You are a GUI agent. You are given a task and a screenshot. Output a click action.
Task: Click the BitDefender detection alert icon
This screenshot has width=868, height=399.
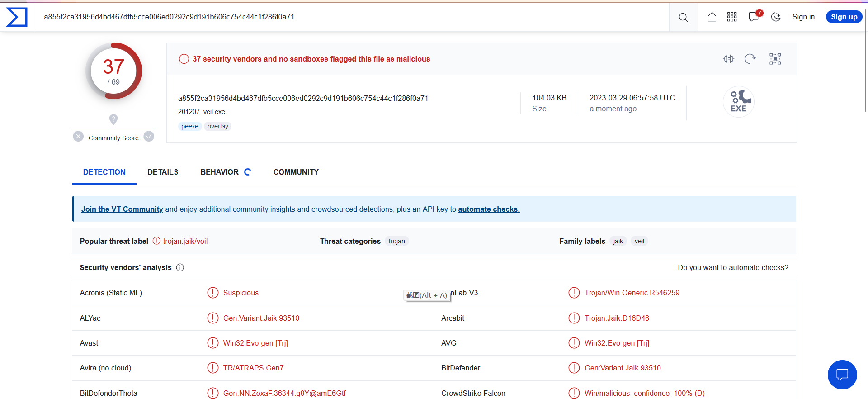(574, 368)
